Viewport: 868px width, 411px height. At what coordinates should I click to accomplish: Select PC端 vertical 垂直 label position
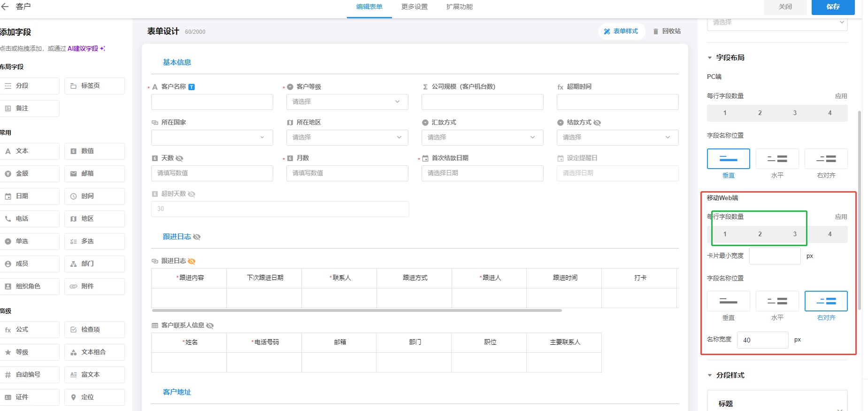pos(729,159)
